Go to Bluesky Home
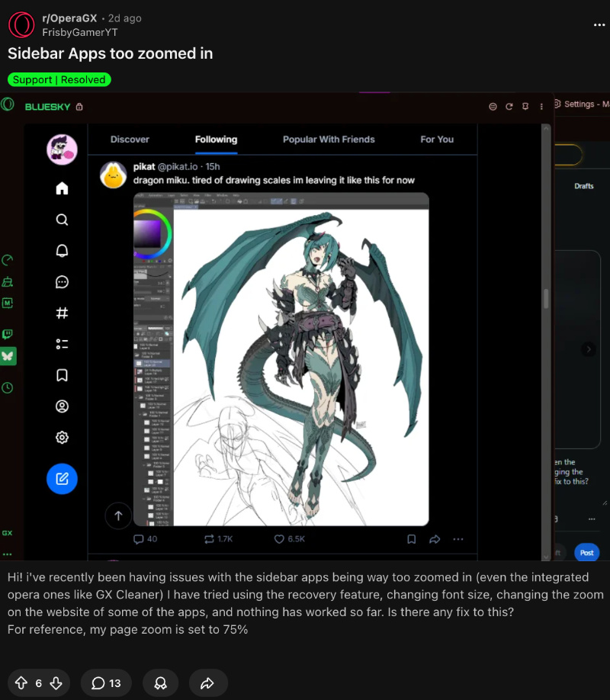The image size is (610, 700). (62, 188)
